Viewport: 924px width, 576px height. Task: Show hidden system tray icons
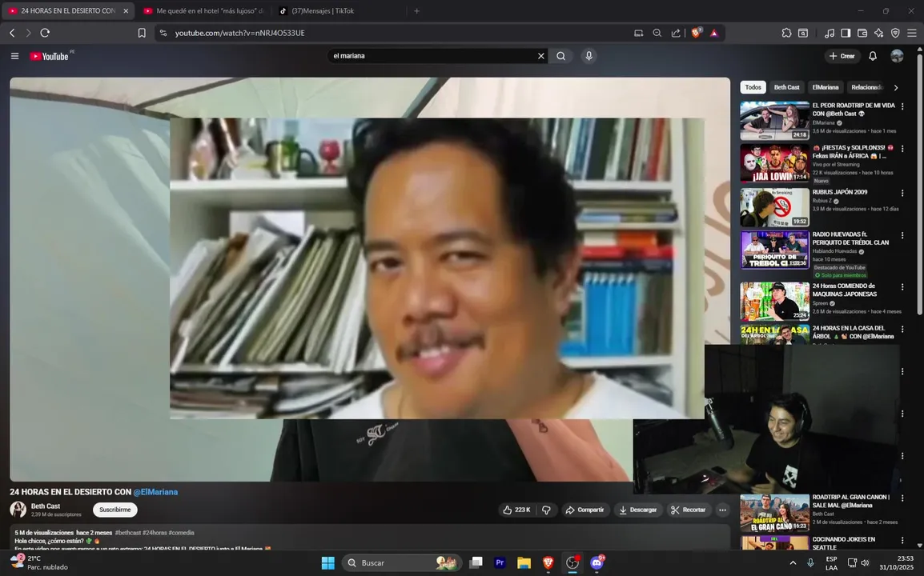pyautogui.click(x=793, y=563)
